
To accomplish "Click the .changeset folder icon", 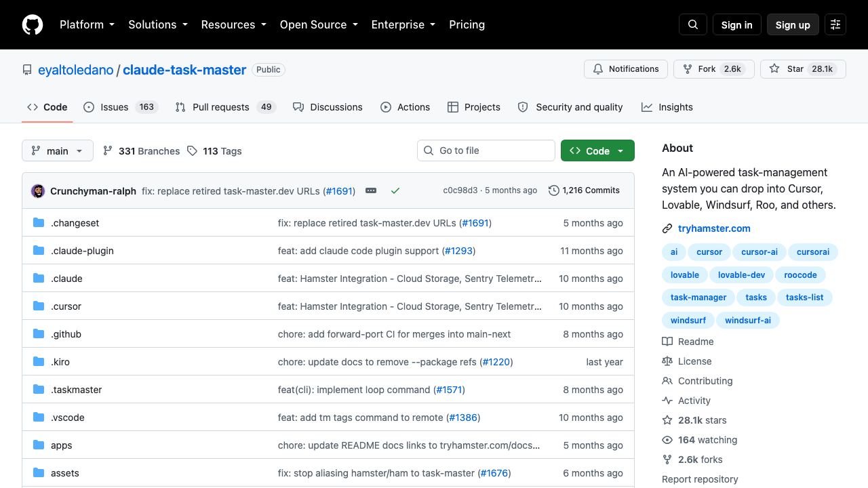I will tap(39, 223).
